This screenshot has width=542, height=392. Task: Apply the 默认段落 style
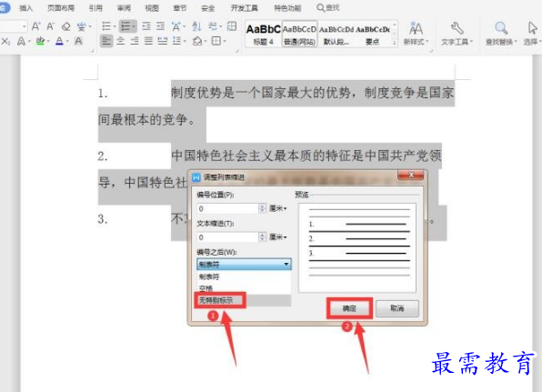coord(336,34)
